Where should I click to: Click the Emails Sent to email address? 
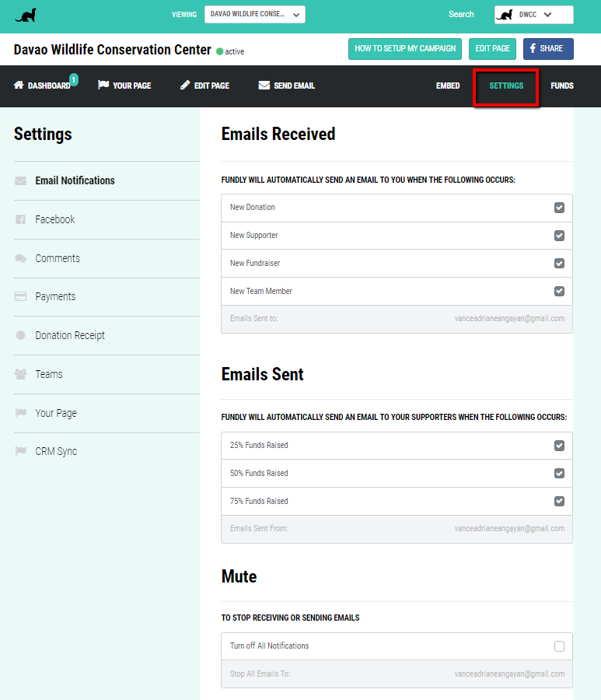tap(509, 319)
